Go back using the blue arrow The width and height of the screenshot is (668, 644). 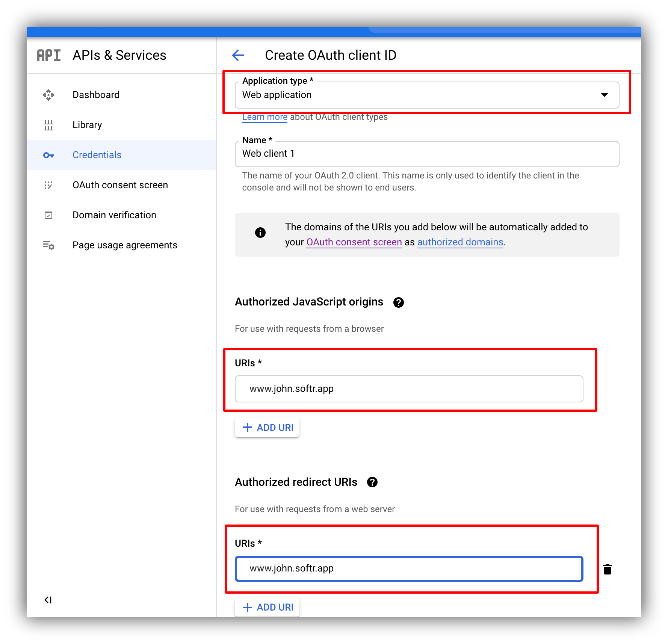tap(238, 55)
